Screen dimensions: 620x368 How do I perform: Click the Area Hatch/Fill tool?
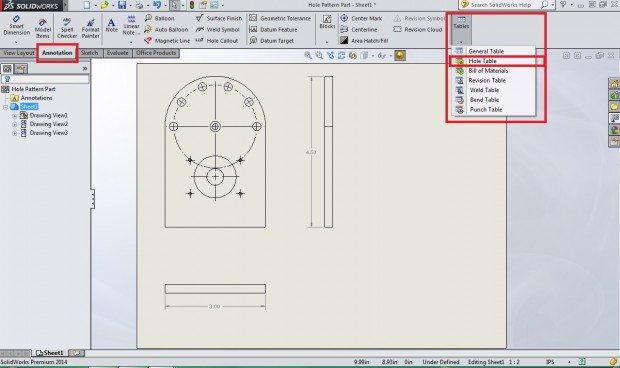point(364,40)
